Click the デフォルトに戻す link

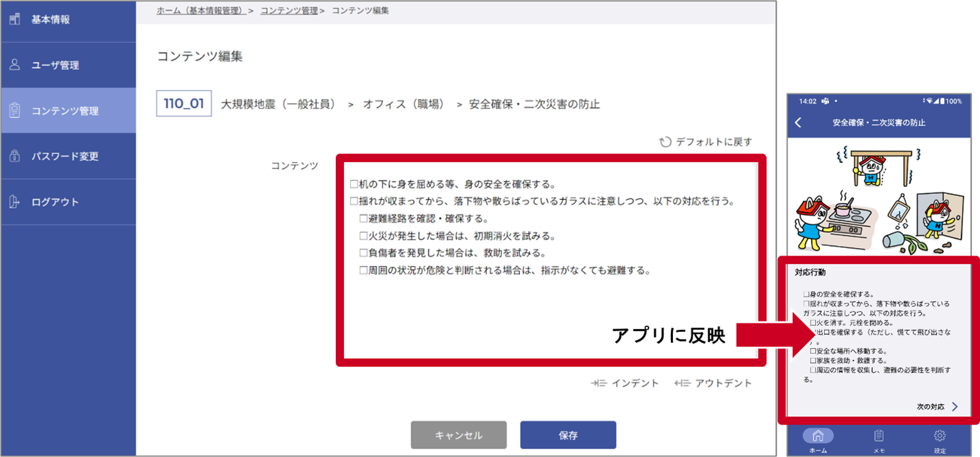(x=705, y=142)
